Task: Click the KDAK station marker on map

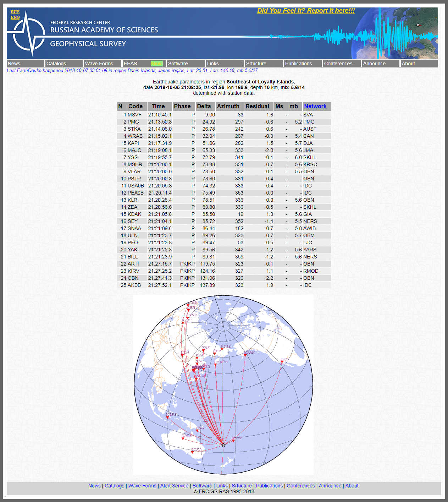Action: tap(245, 355)
